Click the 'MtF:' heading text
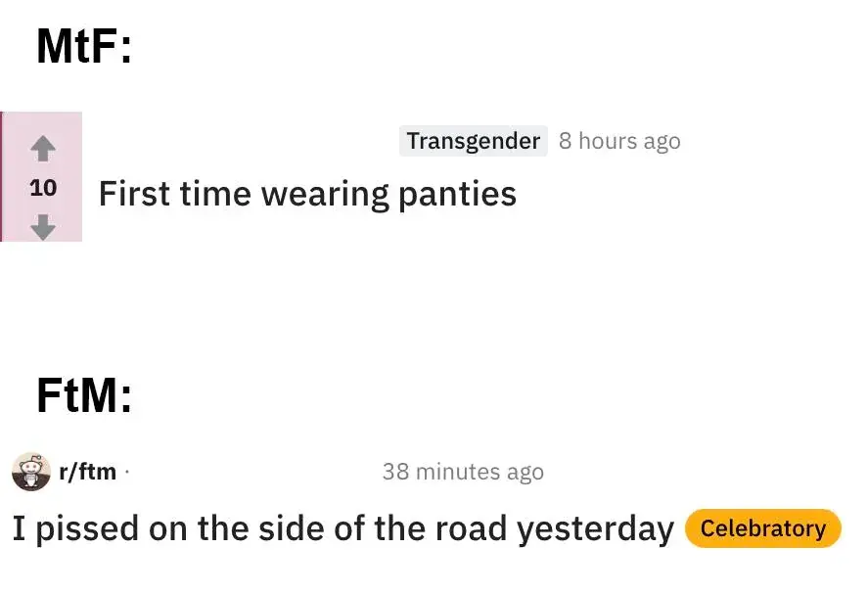 [x=83, y=47]
